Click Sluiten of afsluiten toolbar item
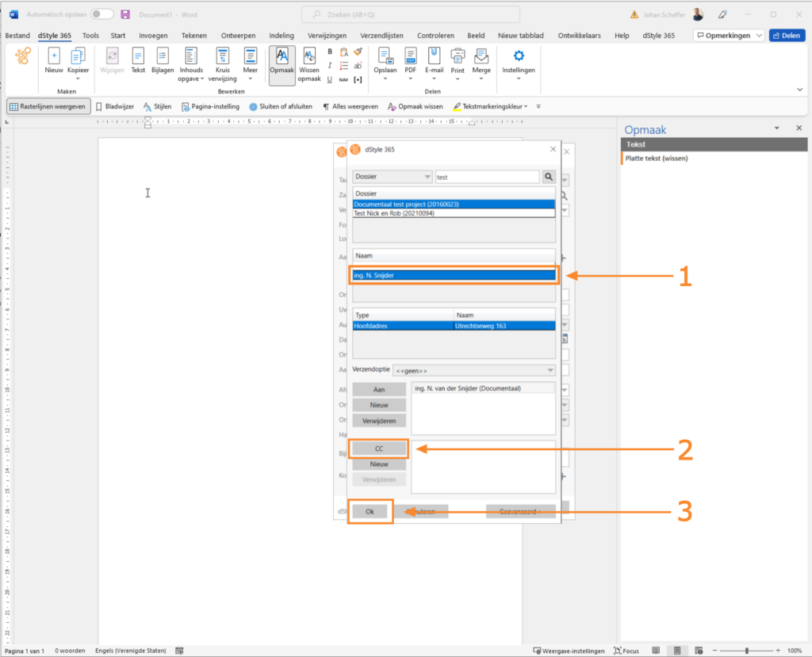This screenshot has width=812, height=657. click(281, 107)
